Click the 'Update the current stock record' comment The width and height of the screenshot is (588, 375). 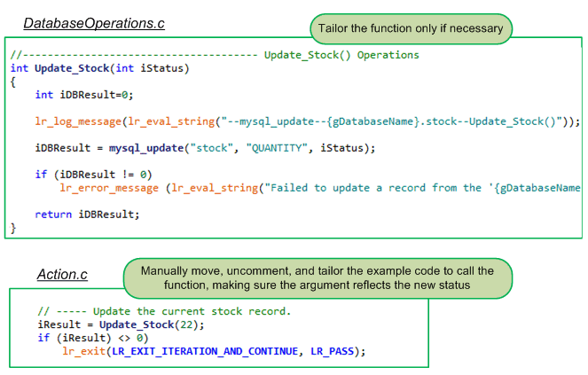pos(164,311)
